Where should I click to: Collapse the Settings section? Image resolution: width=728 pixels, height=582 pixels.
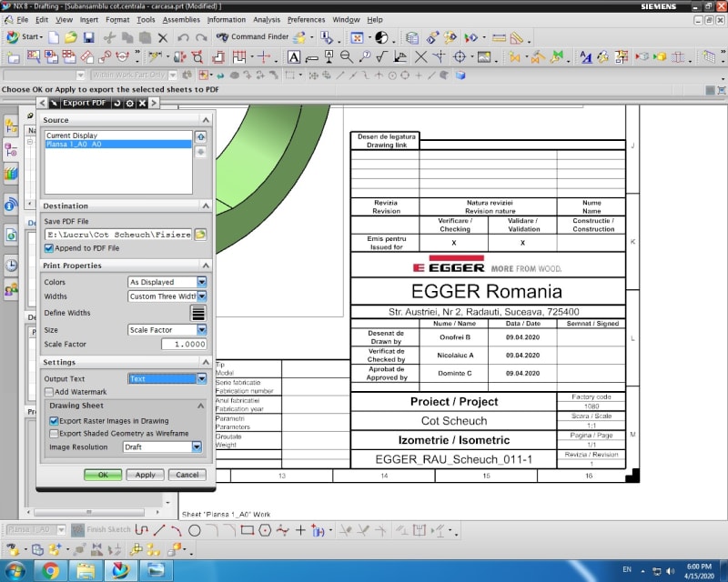point(206,362)
